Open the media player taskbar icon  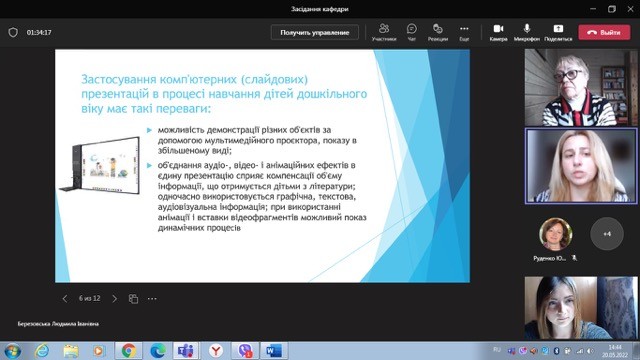[99, 351]
